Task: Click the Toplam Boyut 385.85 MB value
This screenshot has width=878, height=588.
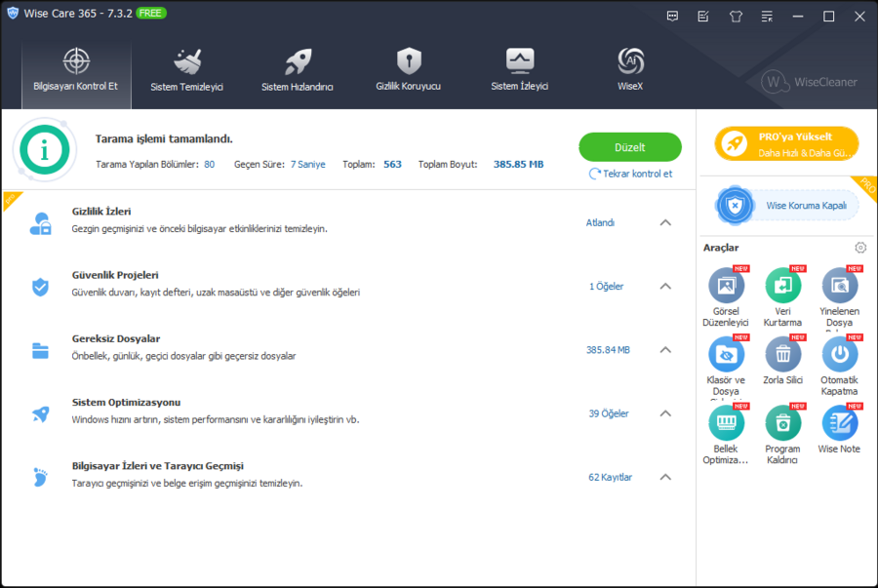Action: (519, 165)
